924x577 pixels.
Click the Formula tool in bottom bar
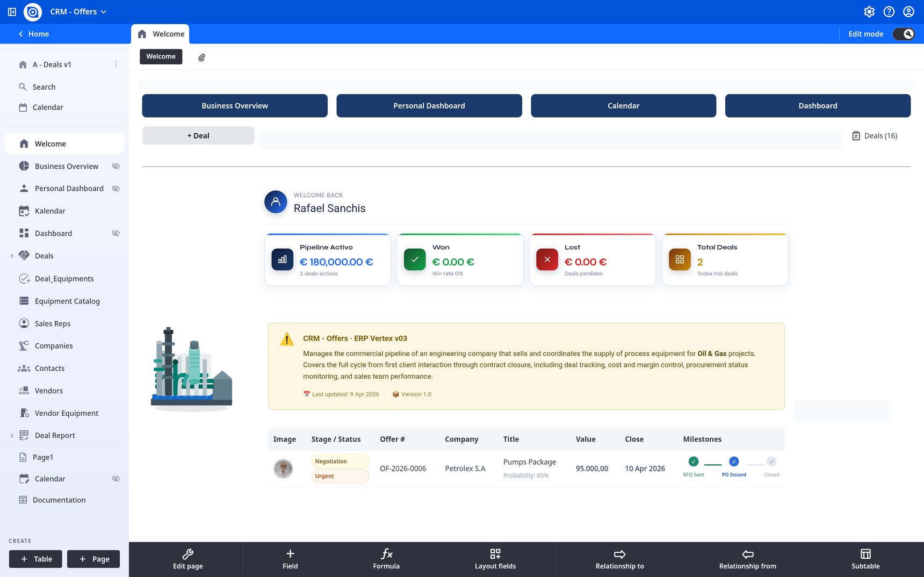pos(386,559)
